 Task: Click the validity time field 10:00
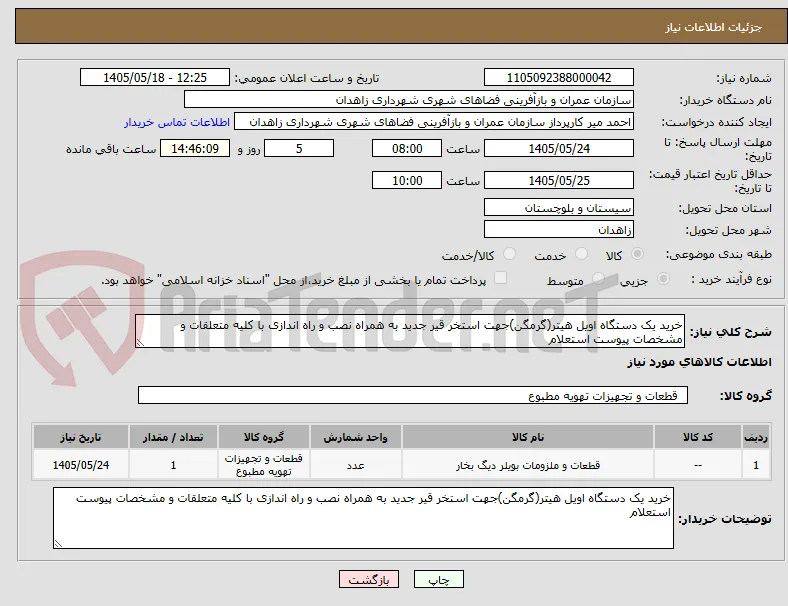pos(407,180)
